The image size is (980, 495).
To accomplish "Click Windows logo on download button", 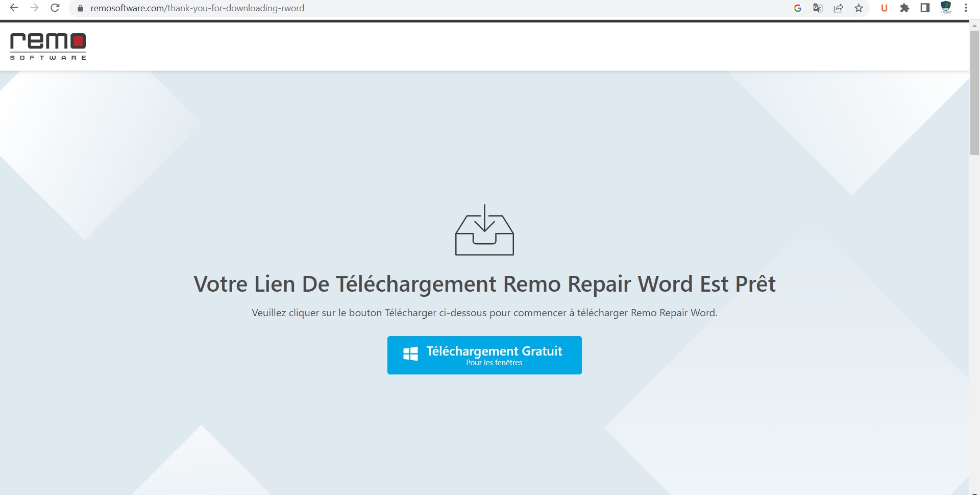I will click(410, 353).
